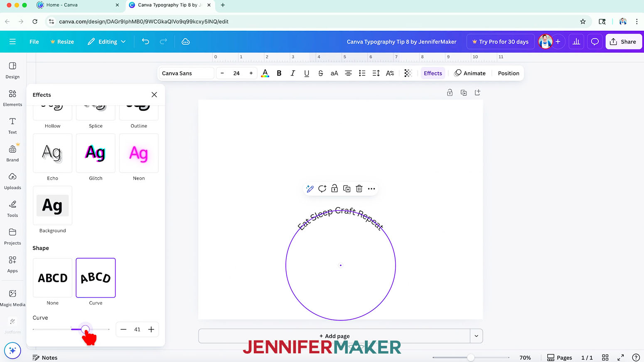Click the Animate button

coord(470,73)
